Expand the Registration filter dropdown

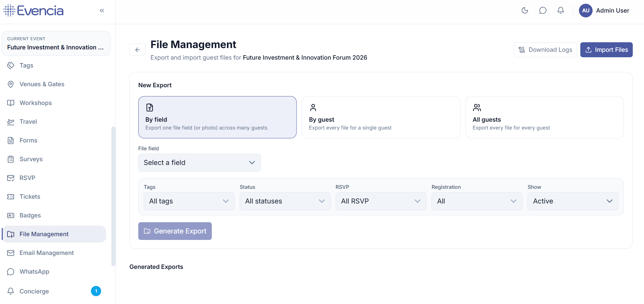pyautogui.click(x=477, y=201)
